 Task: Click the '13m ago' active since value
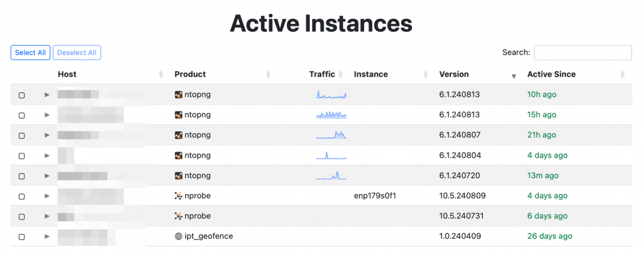click(543, 175)
